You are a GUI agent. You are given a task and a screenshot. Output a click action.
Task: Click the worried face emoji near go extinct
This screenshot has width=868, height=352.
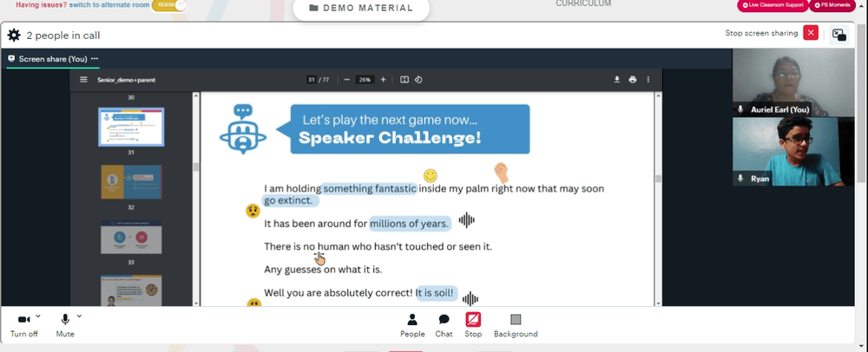[x=253, y=211]
